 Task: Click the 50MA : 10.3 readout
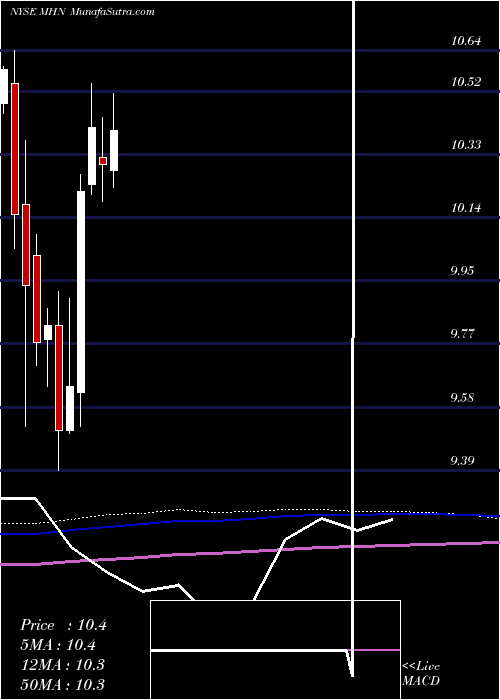pos(62,684)
